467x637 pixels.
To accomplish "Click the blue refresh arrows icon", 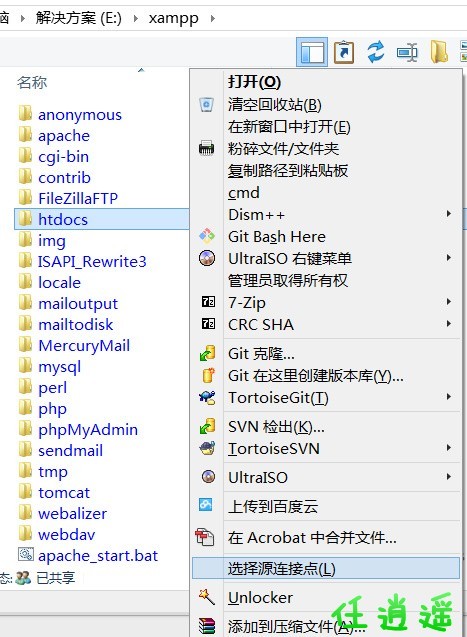I will tap(376, 52).
